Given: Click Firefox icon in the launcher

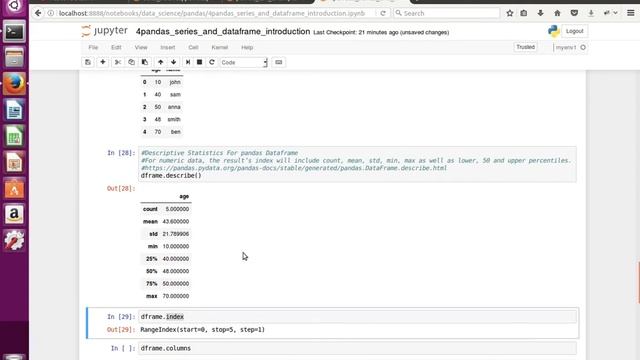Looking at the screenshot, I should (14, 84).
